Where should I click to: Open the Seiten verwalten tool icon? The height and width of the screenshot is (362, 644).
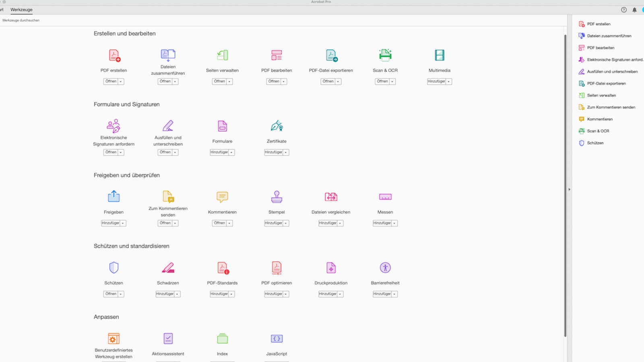coord(222,56)
